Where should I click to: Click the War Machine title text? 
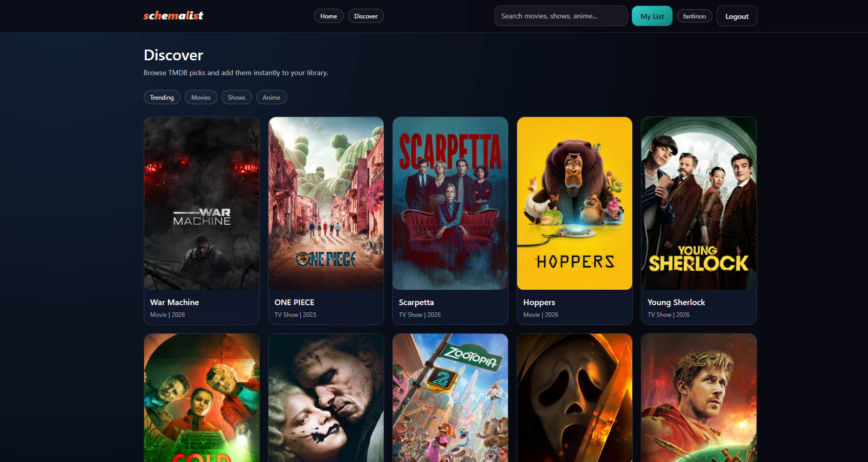(x=174, y=303)
